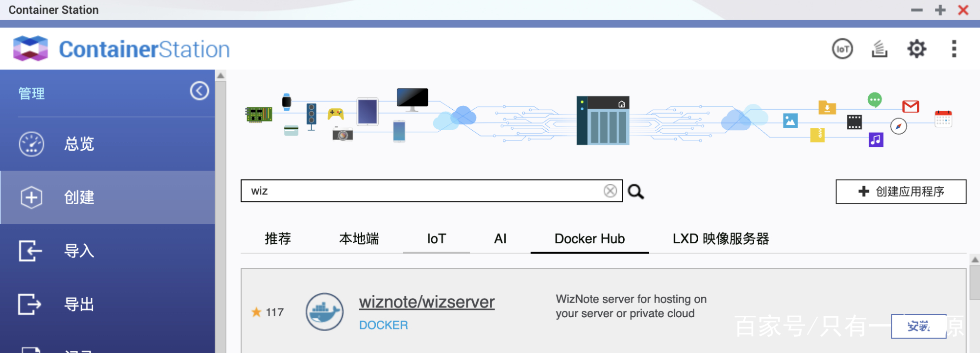The image size is (980, 353).
Task: Click the WizNote server description text
Action: (631, 306)
